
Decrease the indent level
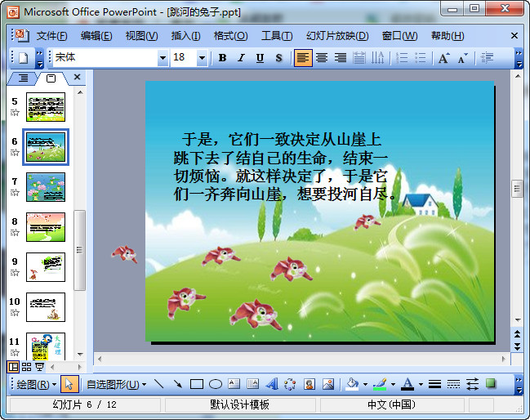[x=487, y=58]
